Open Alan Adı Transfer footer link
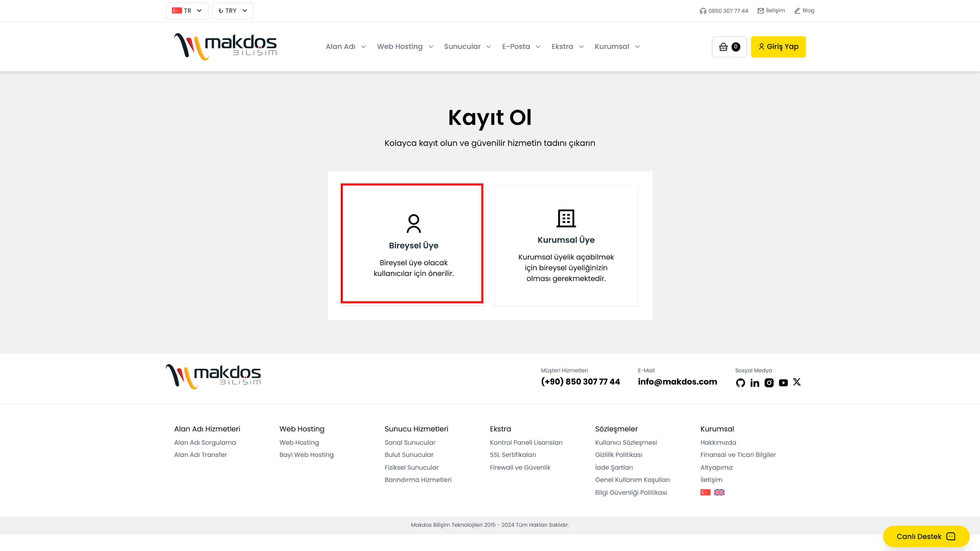Image resolution: width=980 pixels, height=551 pixels. point(201,455)
